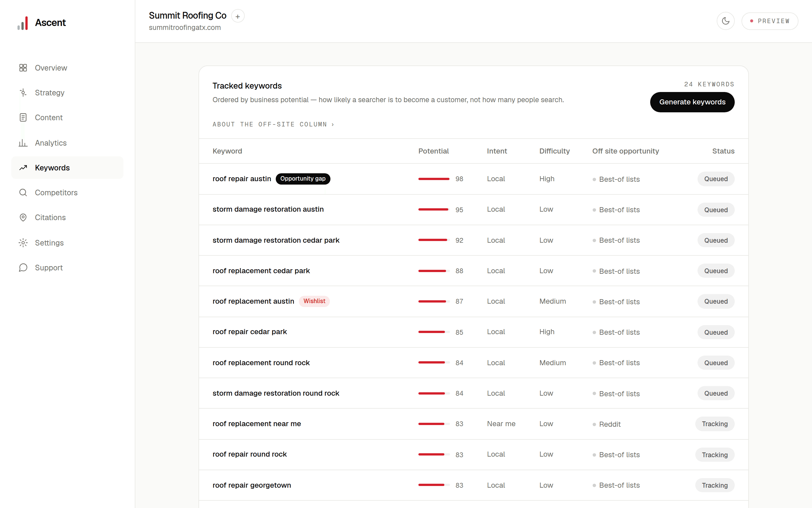812x508 pixels.
Task: Click Tracking status for roof replacement near me
Action: (715, 424)
